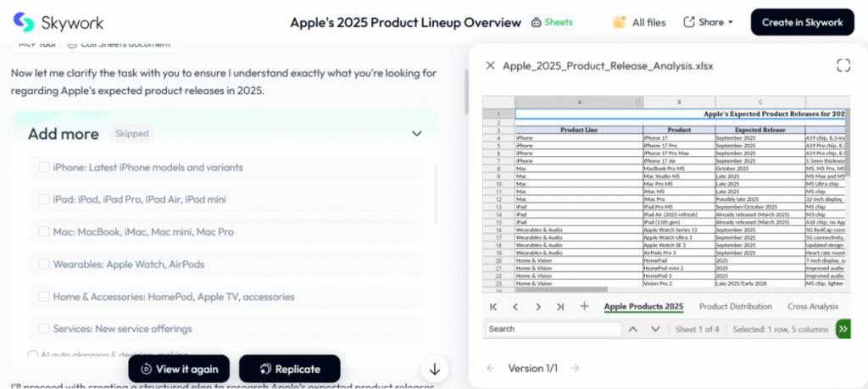868x389 pixels.
Task: Check the iPhone: Latest iPhone models option
Action: click(44, 167)
